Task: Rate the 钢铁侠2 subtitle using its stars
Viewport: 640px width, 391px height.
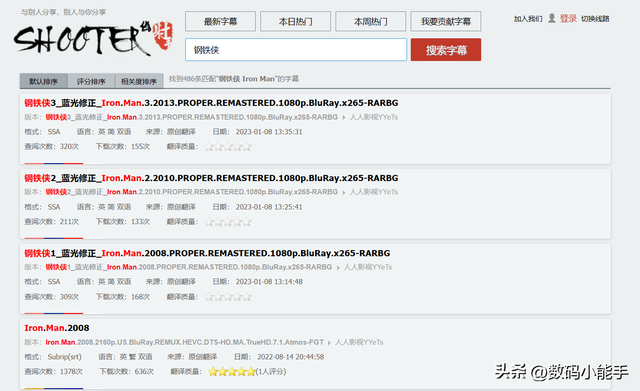Action: pyautogui.click(x=228, y=222)
